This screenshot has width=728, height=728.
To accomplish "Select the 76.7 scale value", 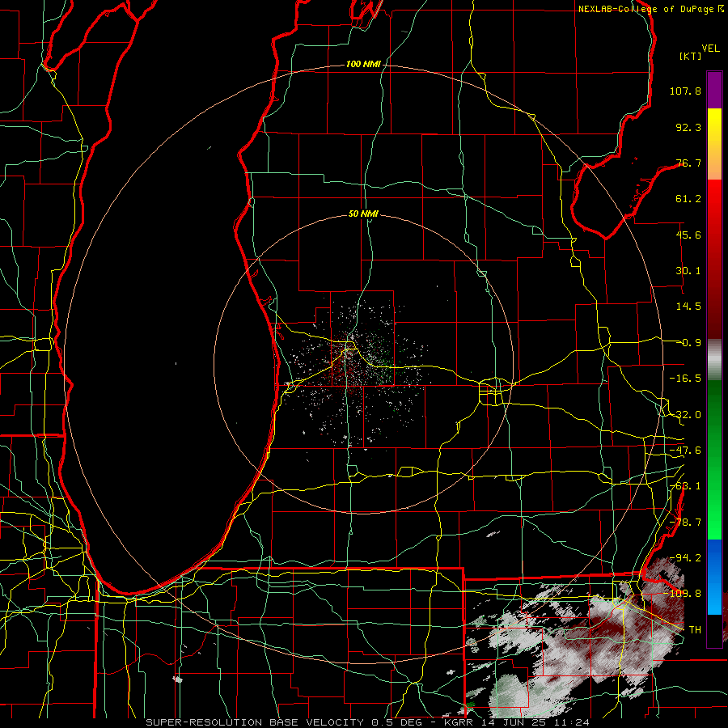I will pyautogui.click(x=688, y=163).
